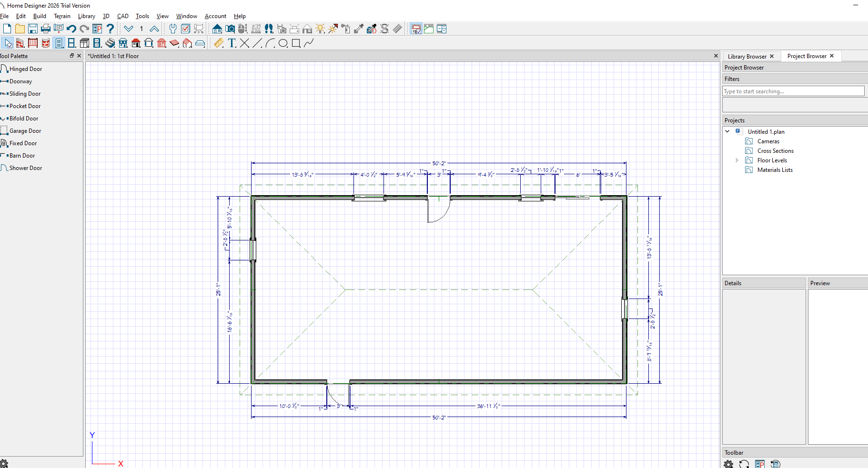Select the Cabinet tools icon
This screenshot has width=868, height=468.
[84, 43]
